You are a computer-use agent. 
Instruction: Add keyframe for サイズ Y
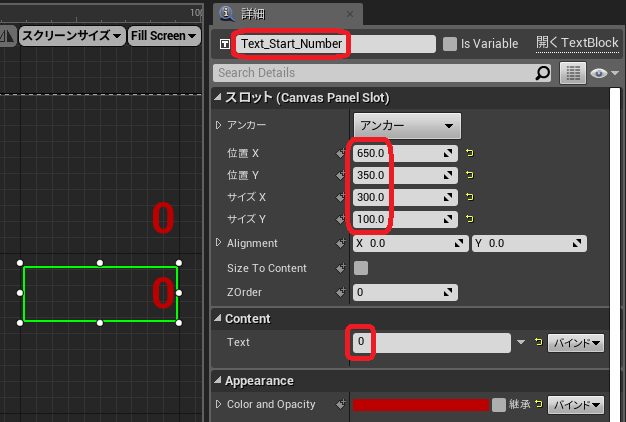[x=341, y=219]
